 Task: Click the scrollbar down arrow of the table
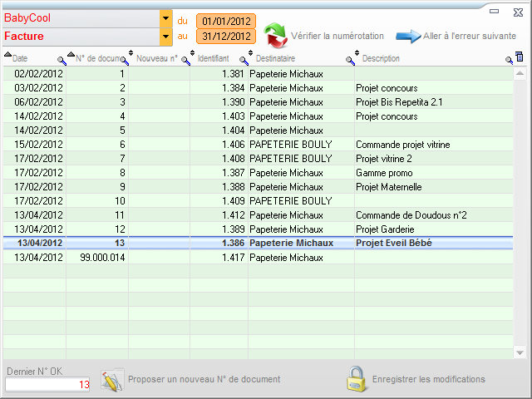(x=520, y=352)
